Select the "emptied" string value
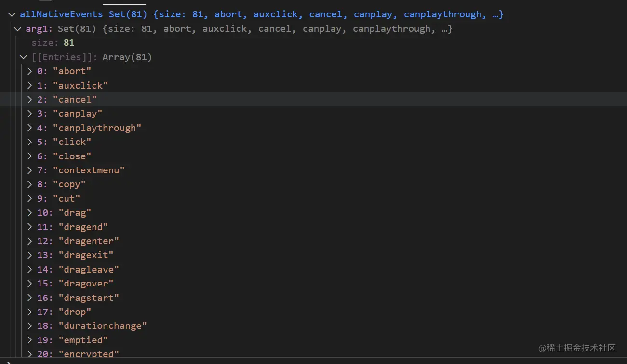Screen dimensions: 627x364 coord(83,340)
